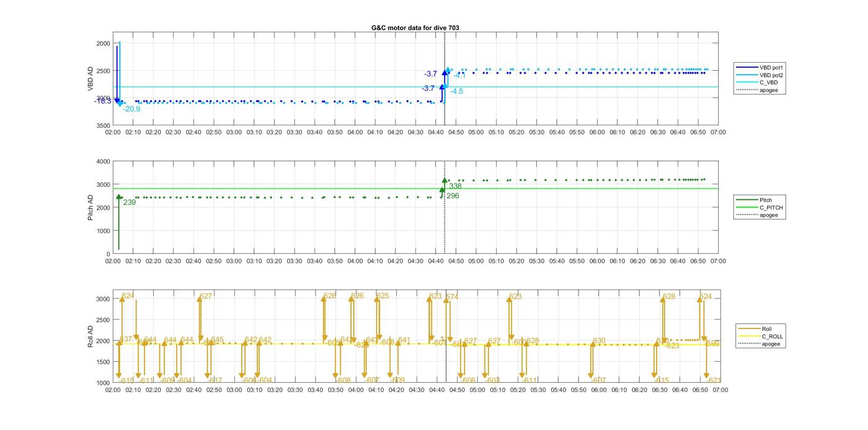The height and width of the screenshot is (430, 868).
Task: Click the pitch arrow marker near 239
Action: 119,197
